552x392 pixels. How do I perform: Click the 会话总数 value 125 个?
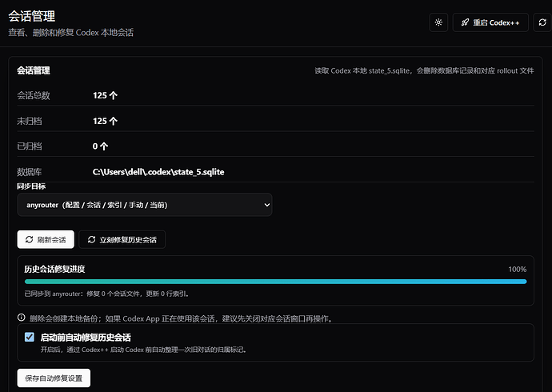(105, 95)
